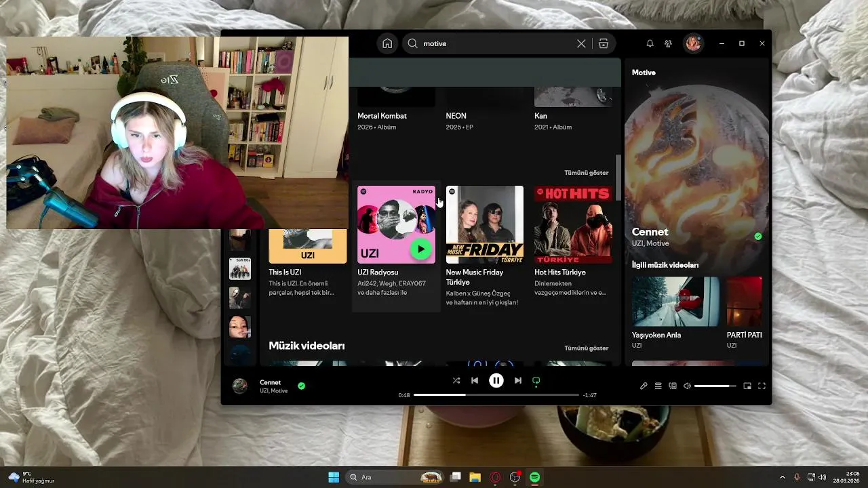Open the sidebar playlist below Soft 00s
Viewport: 868px width, 488px height.
coord(240,298)
